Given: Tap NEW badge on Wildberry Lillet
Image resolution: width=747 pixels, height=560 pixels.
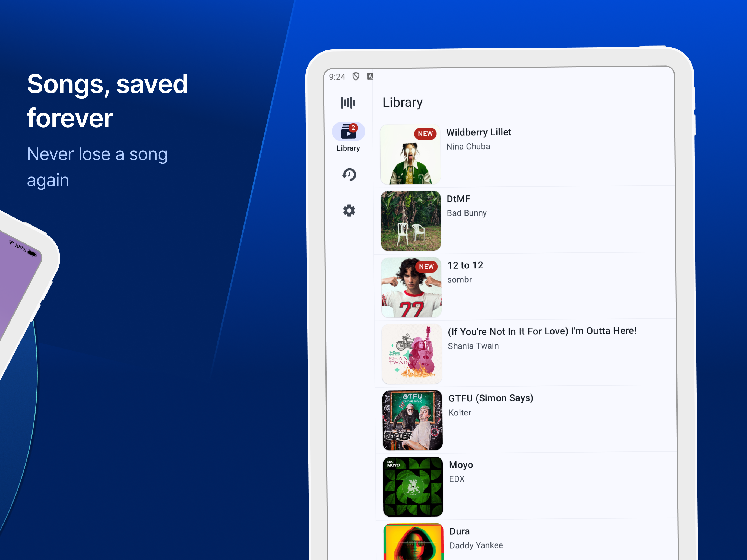Looking at the screenshot, I should pyautogui.click(x=425, y=134).
